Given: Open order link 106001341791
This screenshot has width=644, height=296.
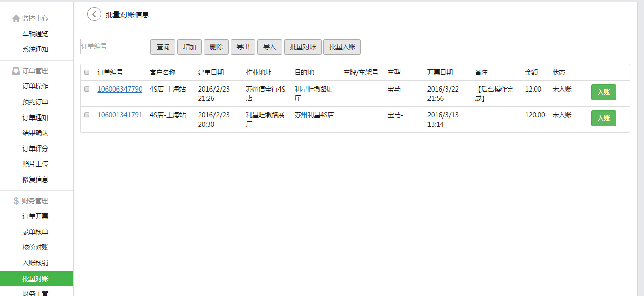Looking at the screenshot, I should [x=120, y=115].
